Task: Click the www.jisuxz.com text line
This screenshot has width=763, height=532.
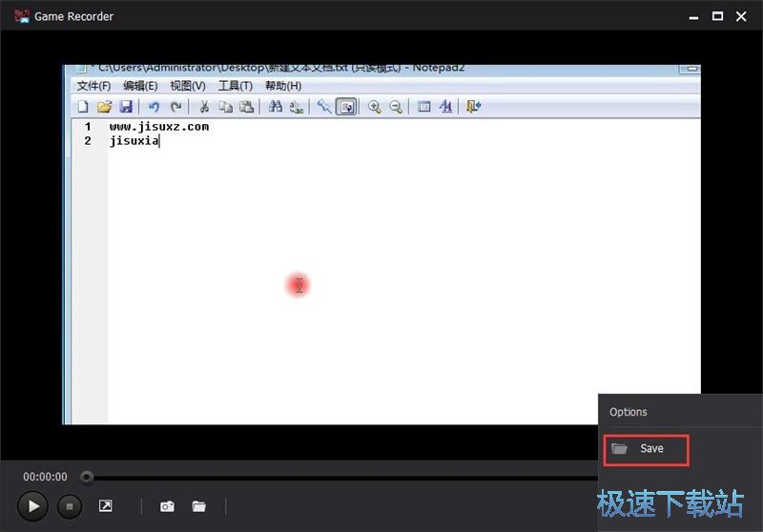Action: [x=159, y=127]
